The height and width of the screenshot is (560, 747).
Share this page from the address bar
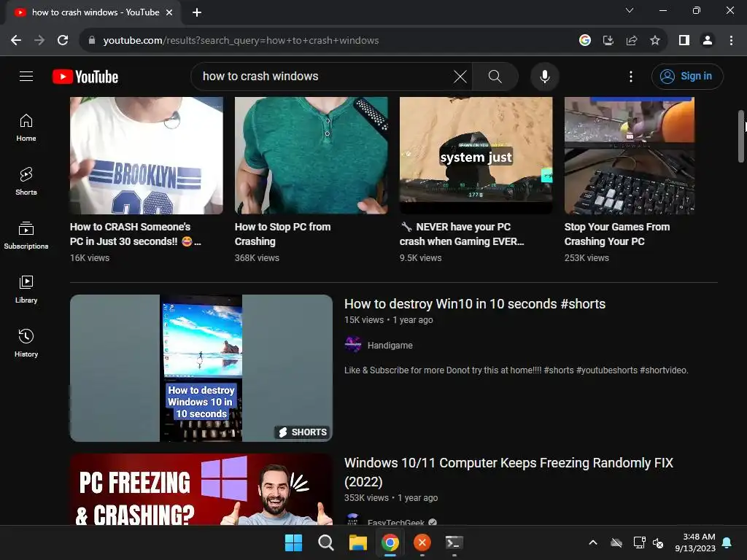pyautogui.click(x=632, y=41)
